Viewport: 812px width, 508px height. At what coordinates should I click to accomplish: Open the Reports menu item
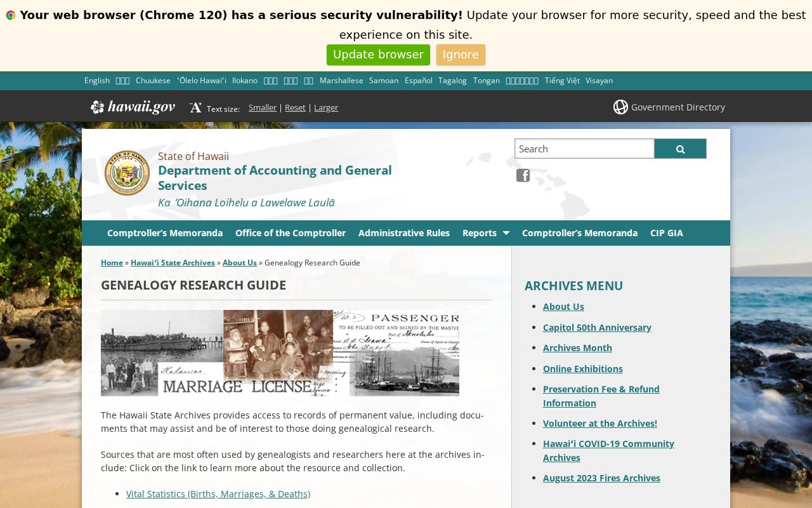click(x=480, y=233)
